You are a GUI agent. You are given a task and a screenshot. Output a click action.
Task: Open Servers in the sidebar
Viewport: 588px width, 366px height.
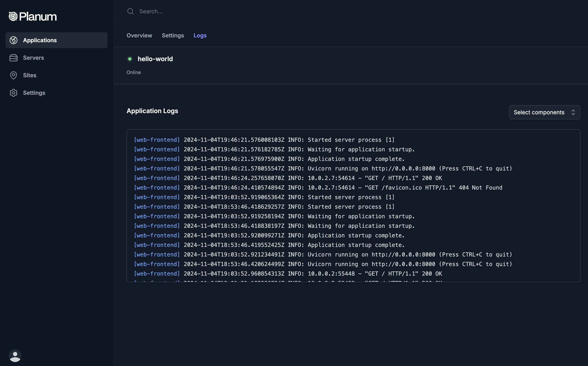[x=33, y=58]
